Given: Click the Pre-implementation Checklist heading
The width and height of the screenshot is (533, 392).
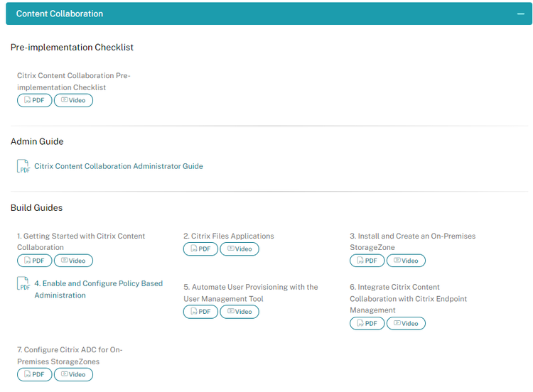Looking at the screenshot, I should tap(72, 47).
